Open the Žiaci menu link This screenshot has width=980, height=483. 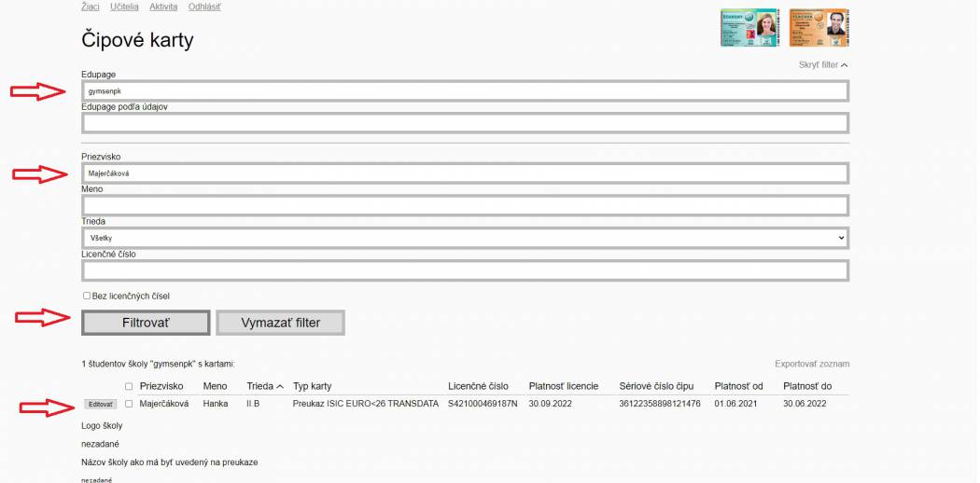[x=91, y=7]
